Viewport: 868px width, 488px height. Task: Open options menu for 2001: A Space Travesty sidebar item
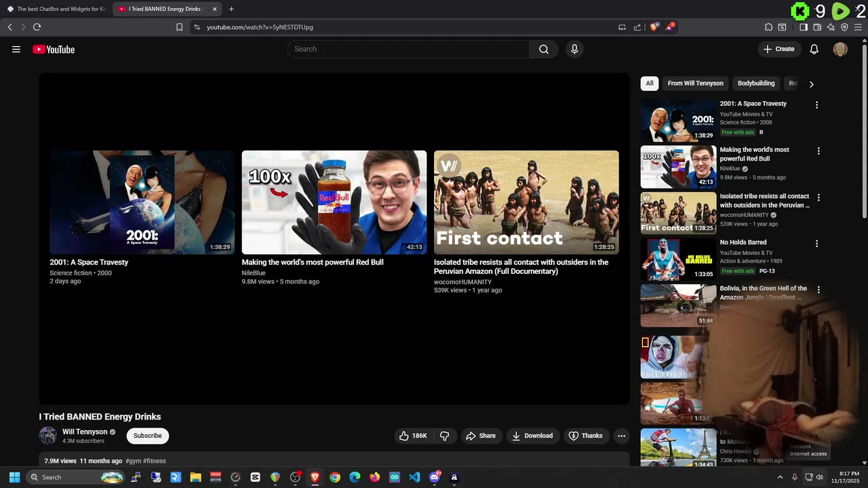point(816,105)
